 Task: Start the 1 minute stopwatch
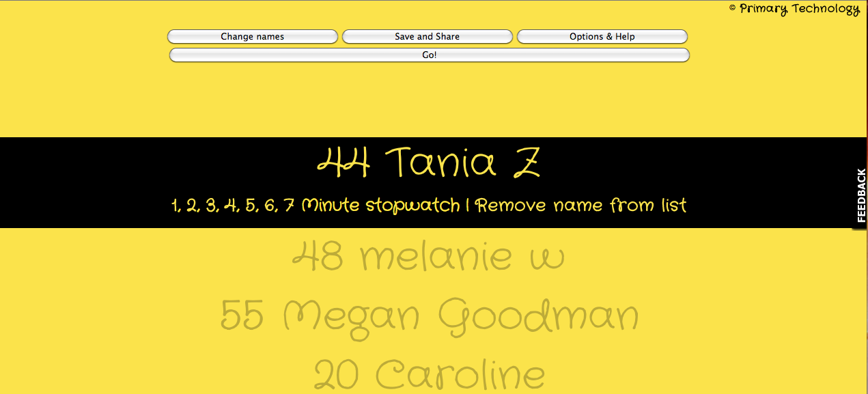tap(174, 206)
